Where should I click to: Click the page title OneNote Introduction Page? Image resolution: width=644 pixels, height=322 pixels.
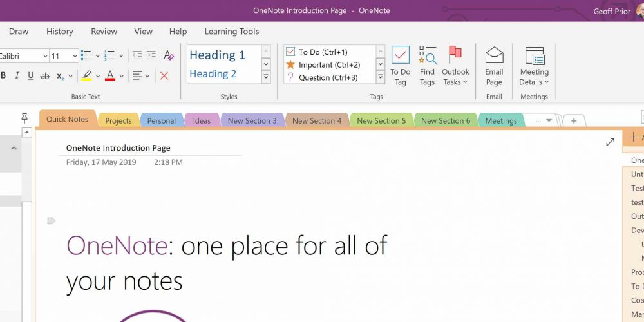click(118, 148)
